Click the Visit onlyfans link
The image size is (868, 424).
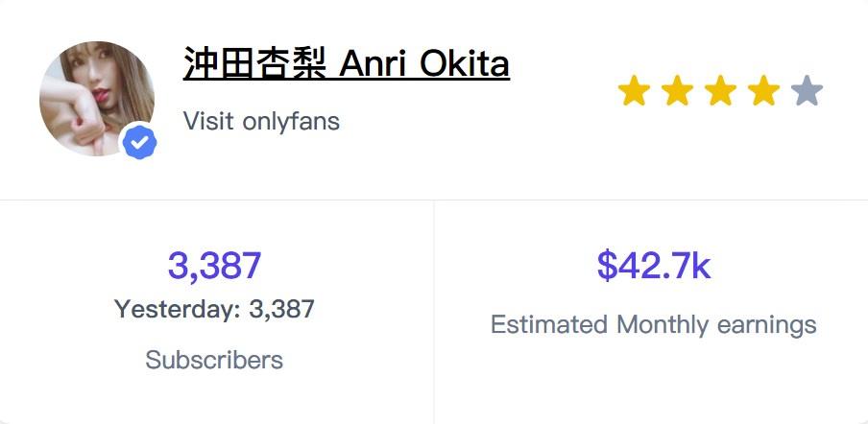pos(261,121)
